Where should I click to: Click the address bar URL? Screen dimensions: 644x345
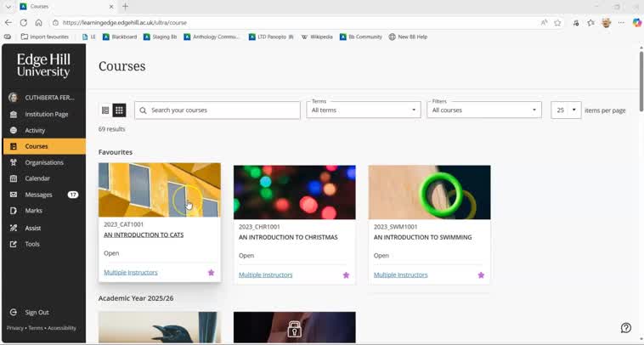point(125,23)
